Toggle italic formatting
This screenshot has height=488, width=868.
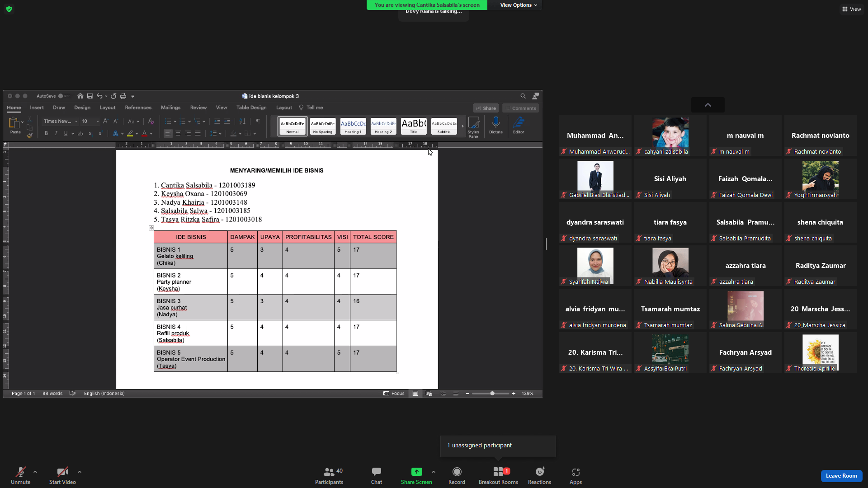coord(56,133)
